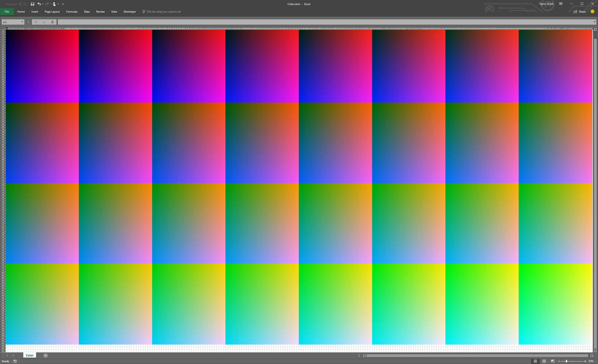This screenshot has width=598, height=364.
Task: Switch to Page Break Preview icon
Action: coord(553,361)
